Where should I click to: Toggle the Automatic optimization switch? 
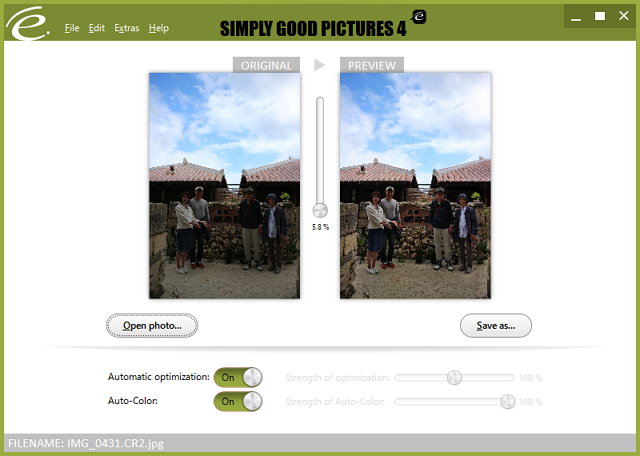point(238,377)
